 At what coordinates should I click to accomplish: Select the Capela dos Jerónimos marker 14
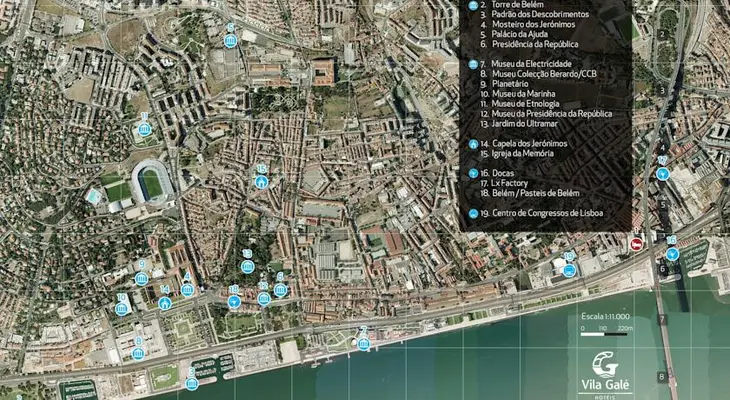pos(165,303)
